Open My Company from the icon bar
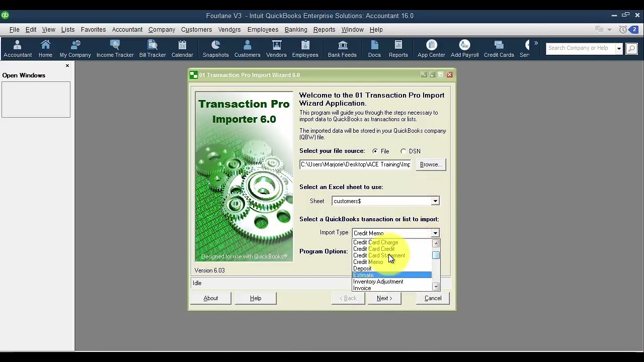Viewport: 644px width, 362px height. coord(75,49)
